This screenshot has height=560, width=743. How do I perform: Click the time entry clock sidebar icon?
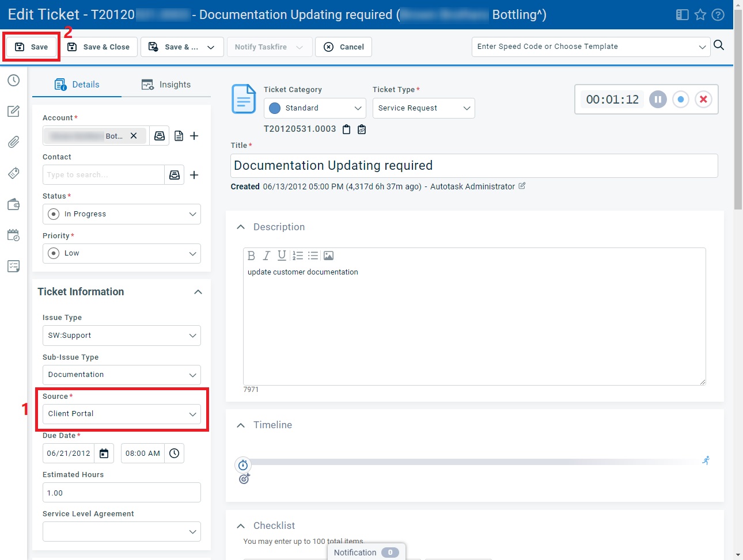pyautogui.click(x=14, y=81)
